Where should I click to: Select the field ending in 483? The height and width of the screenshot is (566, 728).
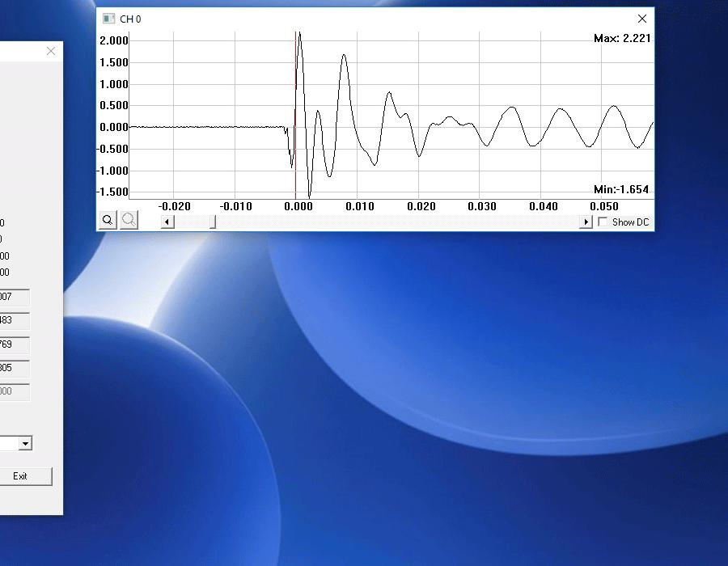(15, 321)
